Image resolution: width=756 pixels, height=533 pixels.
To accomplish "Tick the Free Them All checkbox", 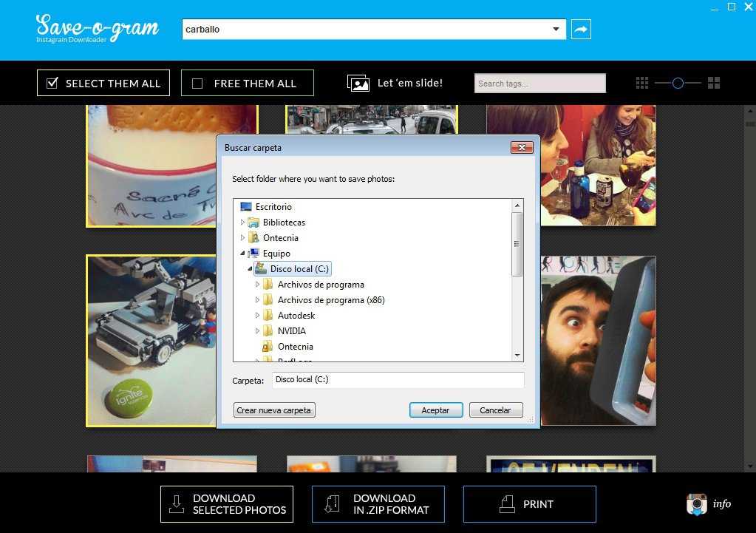I will (197, 84).
